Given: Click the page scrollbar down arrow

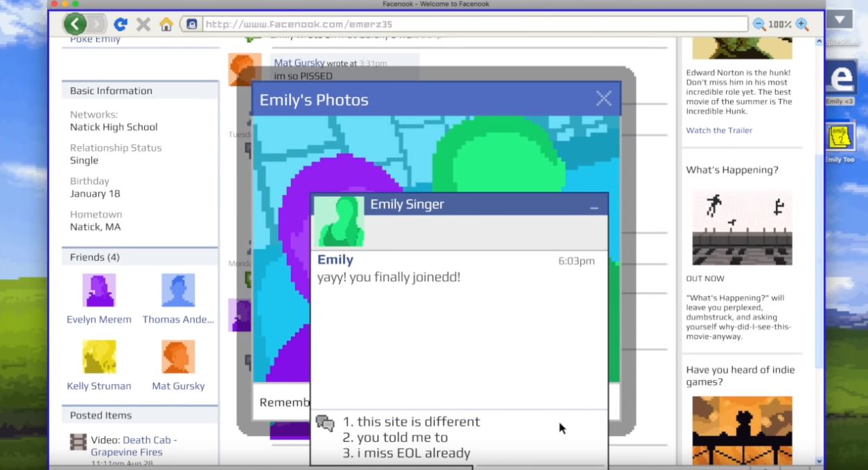Looking at the screenshot, I should [x=820, y=461].
